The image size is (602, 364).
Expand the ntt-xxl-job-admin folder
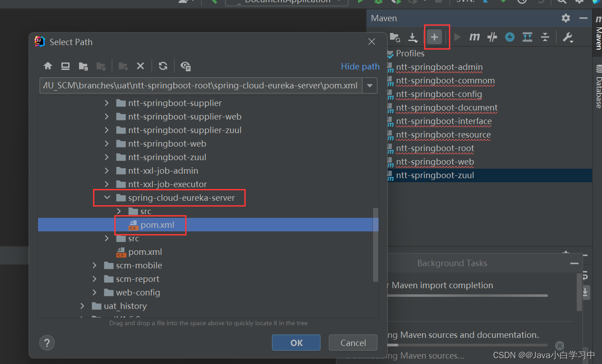point(107,170)
